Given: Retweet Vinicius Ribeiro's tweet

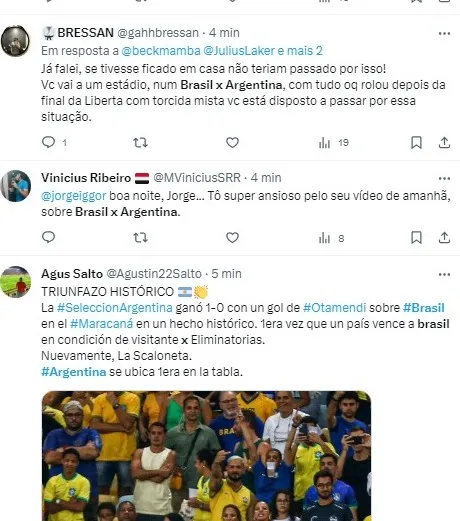Looking at the screenshot, I should click(140, 238).
